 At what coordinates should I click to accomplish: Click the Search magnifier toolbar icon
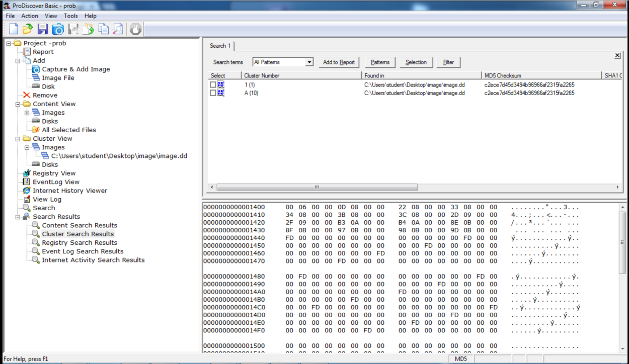(x=118, y=29)
